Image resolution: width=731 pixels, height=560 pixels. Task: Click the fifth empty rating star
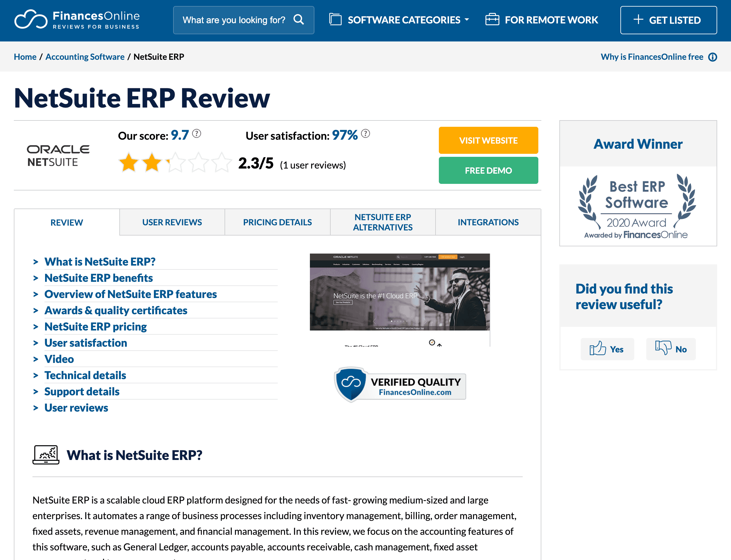[x=222, y=162]
